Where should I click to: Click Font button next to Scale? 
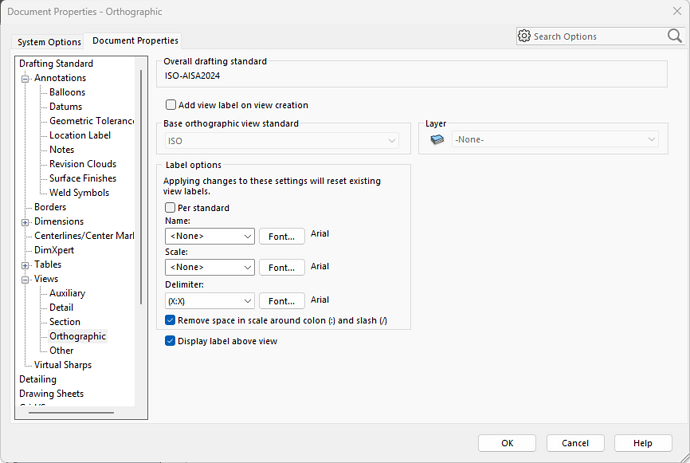282,268
